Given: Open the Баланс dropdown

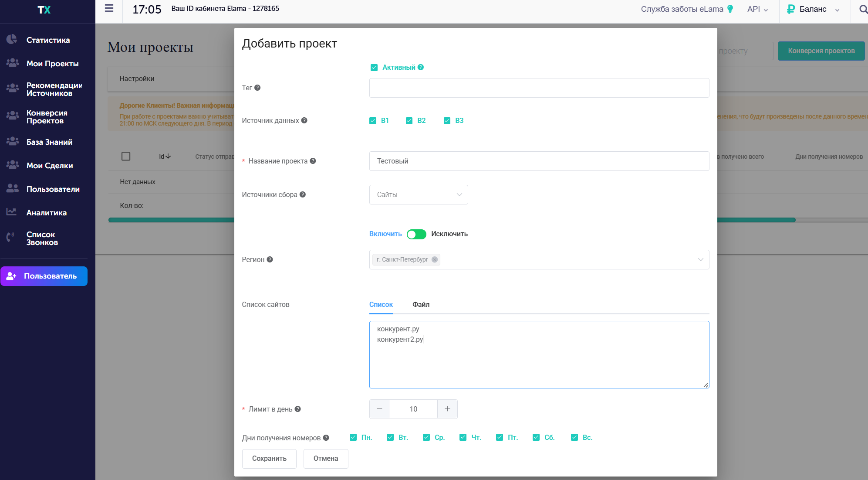Looking at the screenshot, I should pyautogui.click(x=813, y=9).
